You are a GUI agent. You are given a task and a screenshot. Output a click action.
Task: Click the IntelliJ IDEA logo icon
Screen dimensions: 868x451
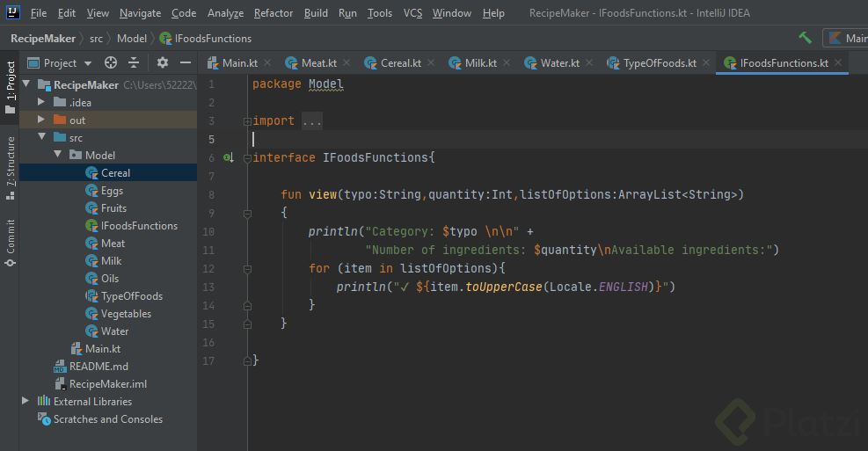12,12
